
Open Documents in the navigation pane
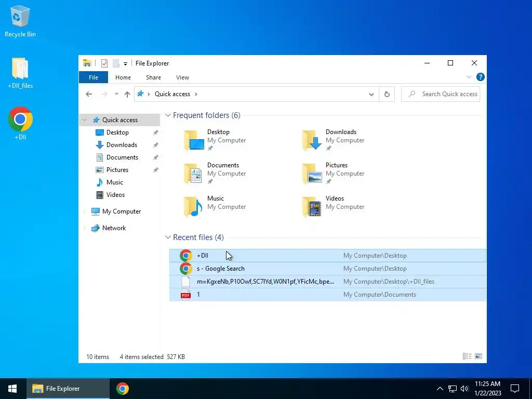(122, 157)
